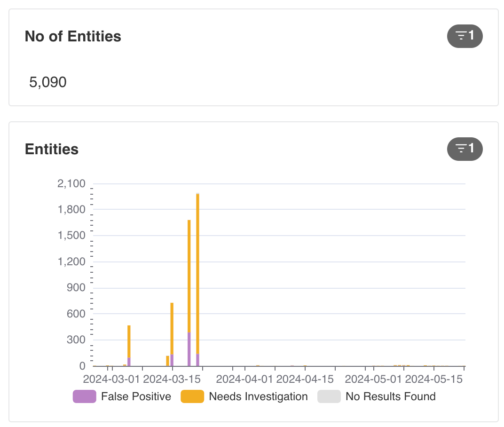Click the bar reaching about 450 entities
504x427 pixels.
(x=129, y=345)
